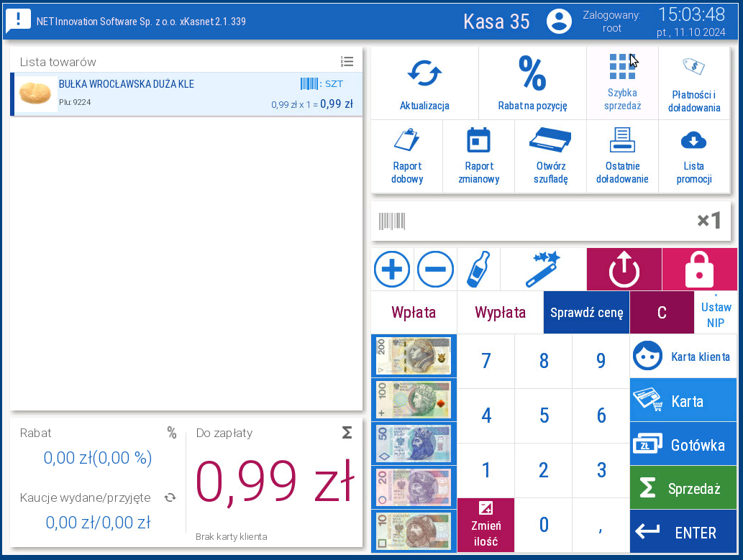Open Rabat na pozycję percent discount

[x=532, y=83]
